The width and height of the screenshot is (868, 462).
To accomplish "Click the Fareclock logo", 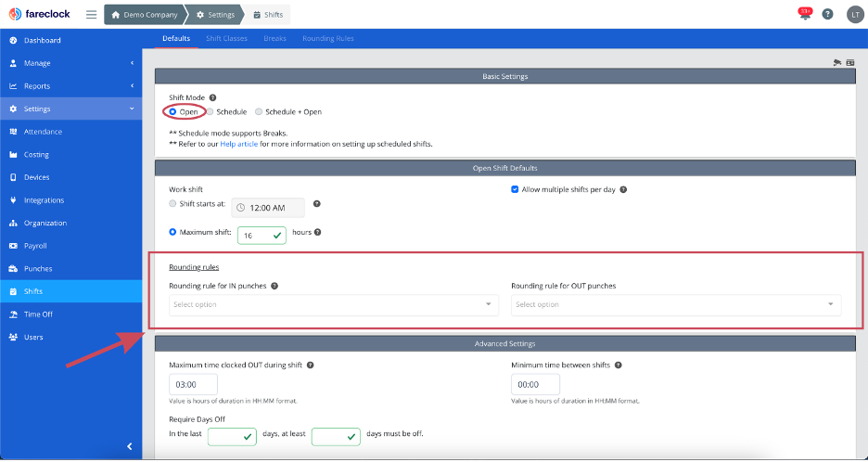I will 39,15.
